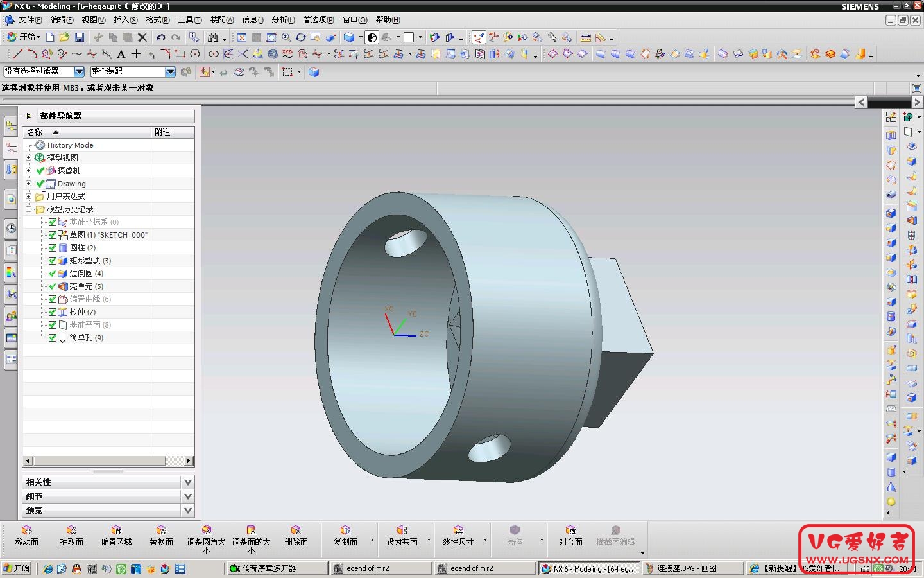This screenshot has width=924, height=578.
Task: Uncheck the 圆柱 (2) feature checkbox
Action: (x=53, y=248)
